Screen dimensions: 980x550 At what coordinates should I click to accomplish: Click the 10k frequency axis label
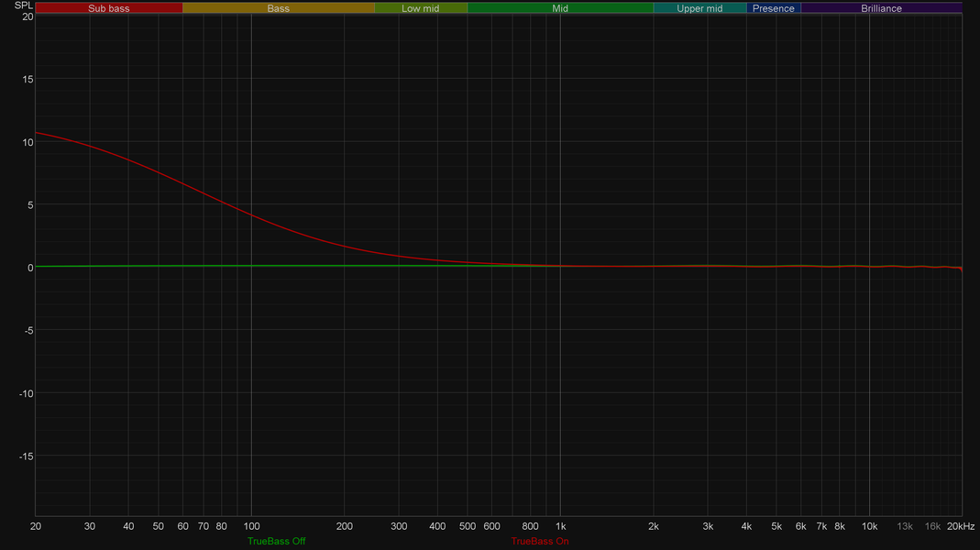click(x=869, y=527)
